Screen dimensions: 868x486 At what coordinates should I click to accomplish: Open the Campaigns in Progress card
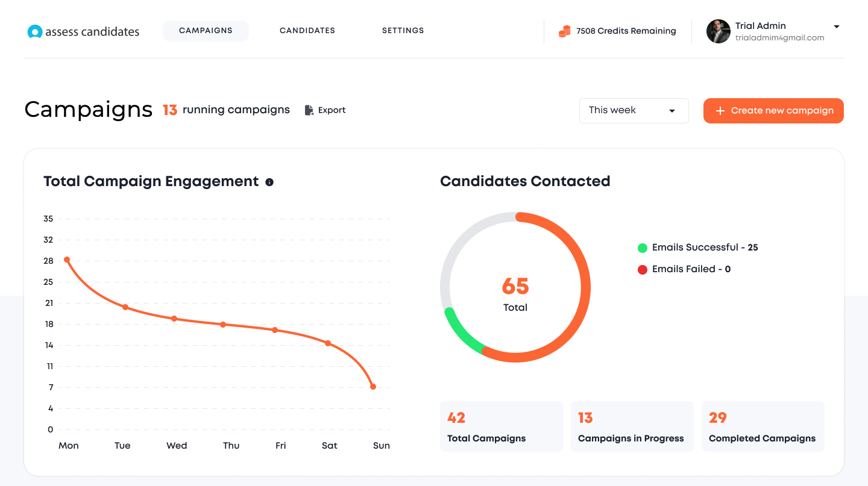[x=632, y=426]
